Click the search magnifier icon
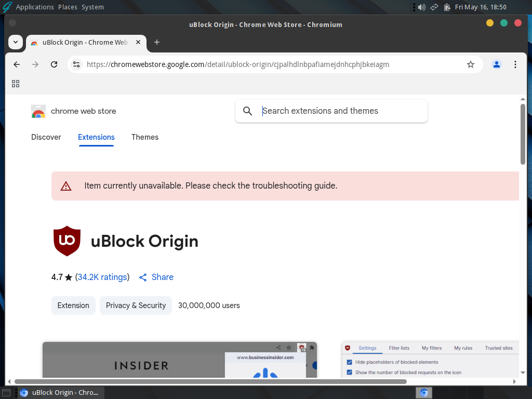The image size is (532, 399). point(248,111)
